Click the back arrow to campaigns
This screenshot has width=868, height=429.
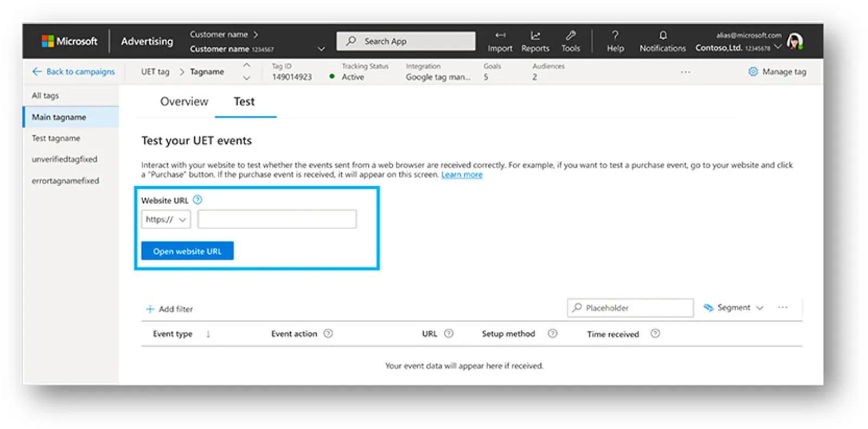coord(37,72)
